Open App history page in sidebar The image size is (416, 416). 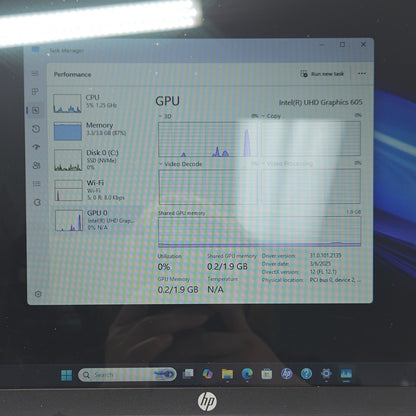point(36,129)
